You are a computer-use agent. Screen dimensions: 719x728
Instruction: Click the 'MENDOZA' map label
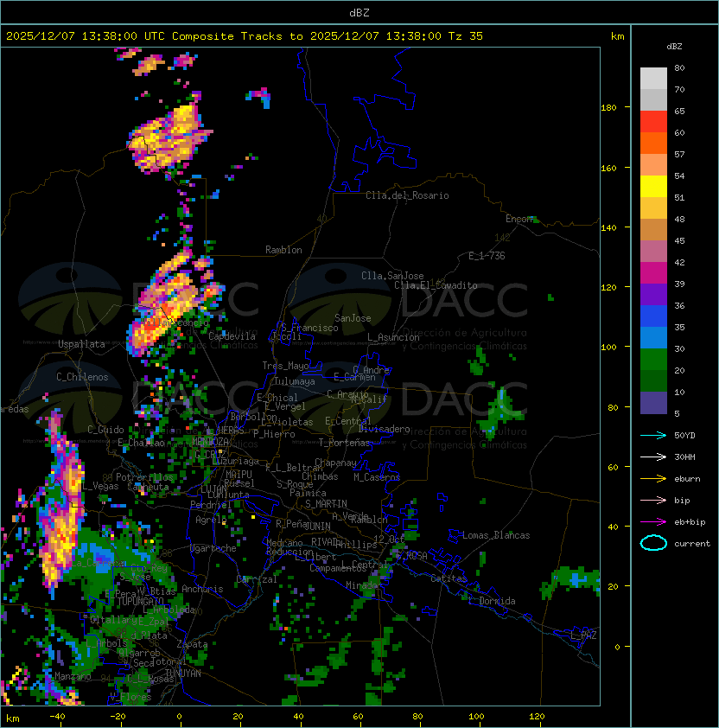coord(210,441)
